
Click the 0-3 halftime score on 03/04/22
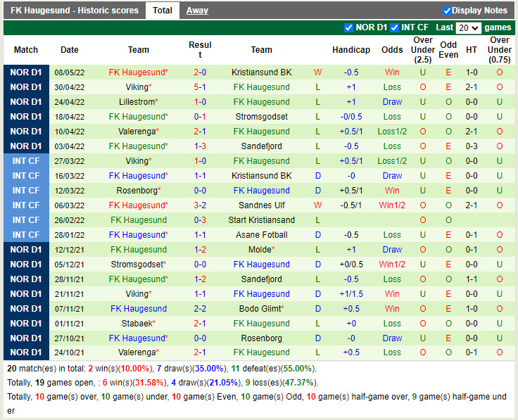[471, 146]
